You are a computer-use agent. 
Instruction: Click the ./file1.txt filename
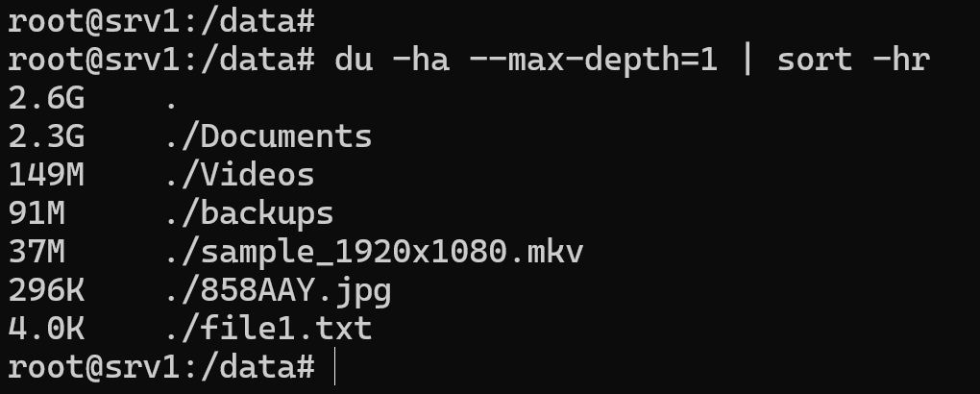click(x=266, y=329)
